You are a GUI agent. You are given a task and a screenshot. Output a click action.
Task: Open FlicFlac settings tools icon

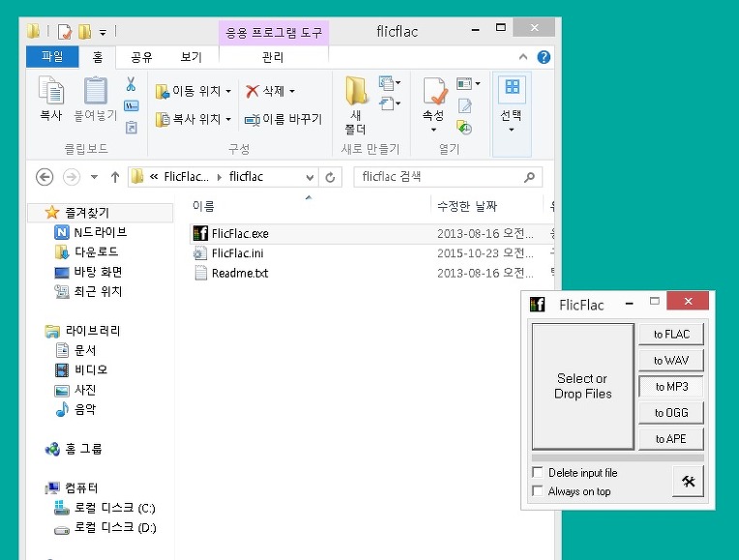point(688,481)
